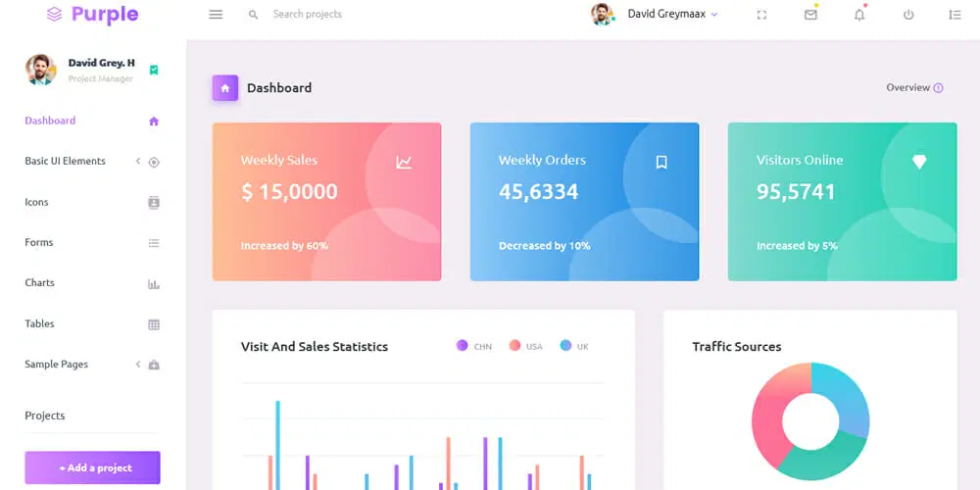Click the contacts icon beside Icons
Viewport: 980px width, 490px height.
click(x=154, y=203)
